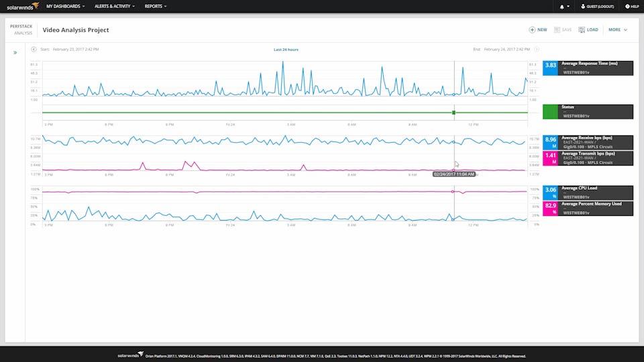Open the More dropdown menu
644x362 pixels.
click(x=618, y=29)
